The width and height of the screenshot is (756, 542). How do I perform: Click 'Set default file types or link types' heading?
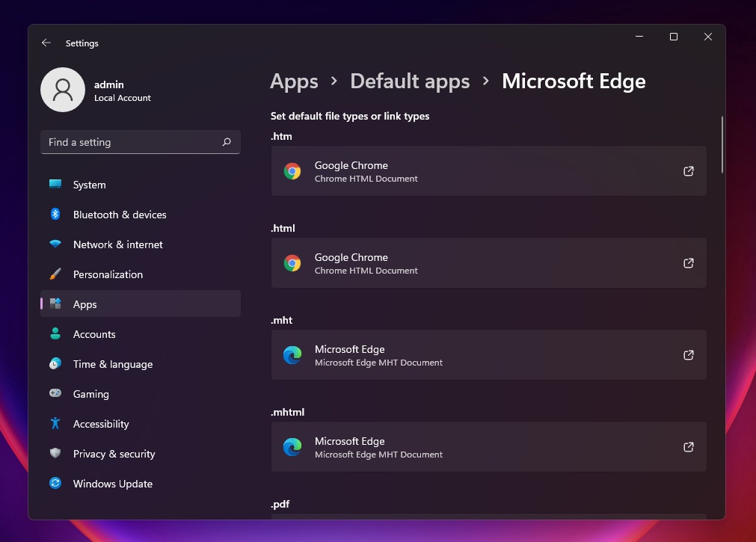[350, 116]
